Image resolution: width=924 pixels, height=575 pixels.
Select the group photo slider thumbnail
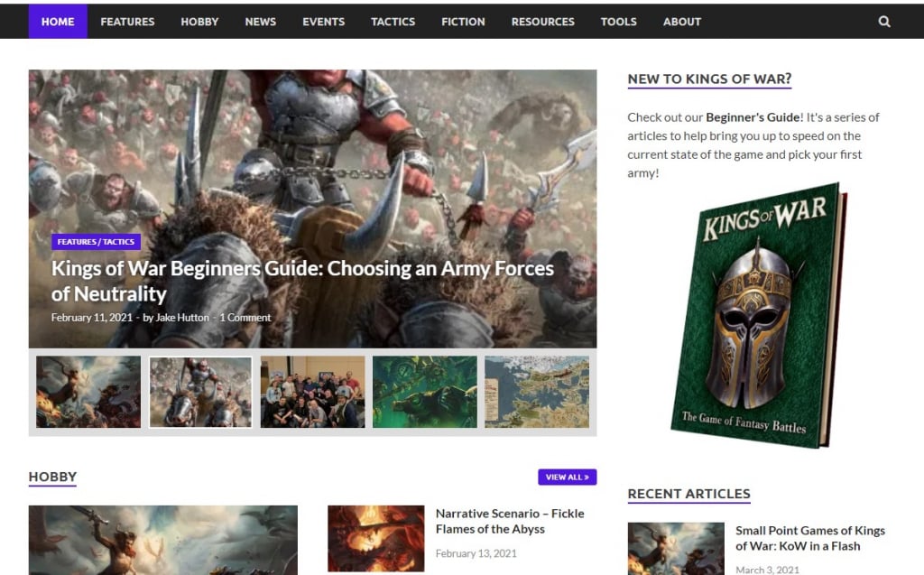click(x=313, y=392)
